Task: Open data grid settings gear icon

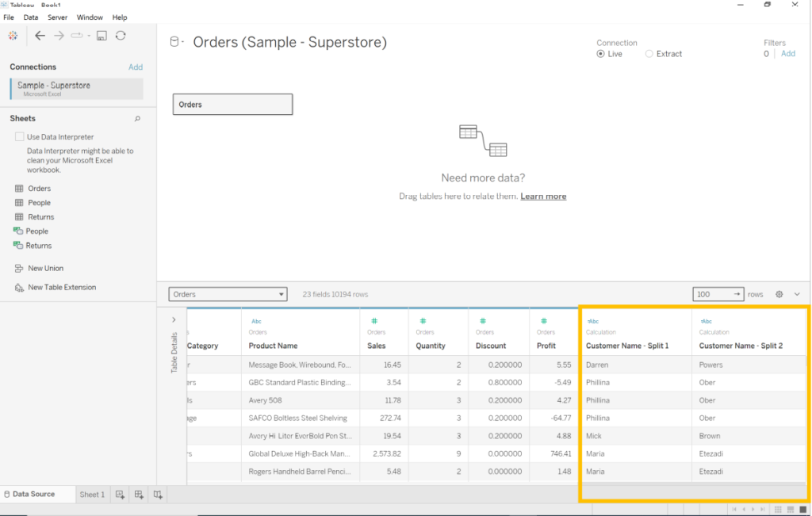Action: (779, 295)
